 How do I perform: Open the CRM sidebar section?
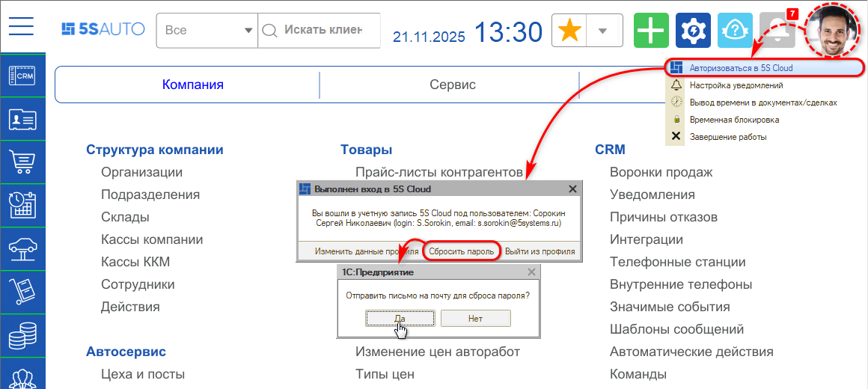22,76
